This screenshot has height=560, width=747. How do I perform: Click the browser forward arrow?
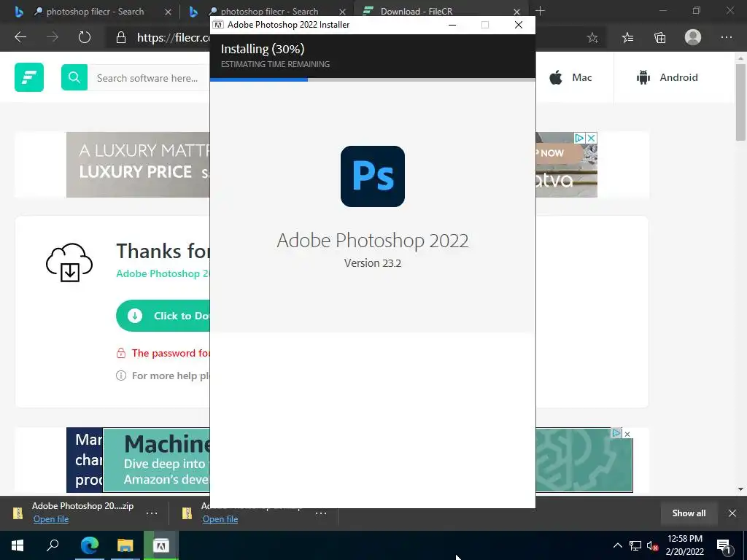click(53, 37)
